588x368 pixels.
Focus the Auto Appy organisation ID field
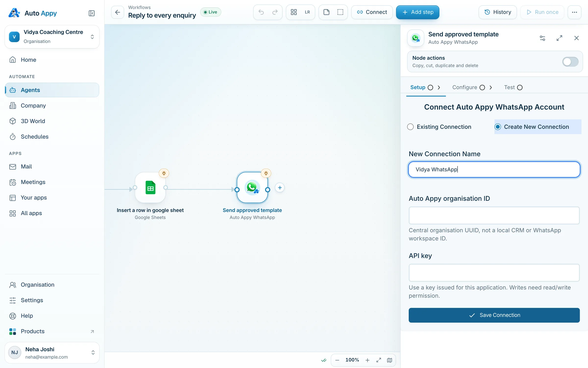(x=494, y=215)
